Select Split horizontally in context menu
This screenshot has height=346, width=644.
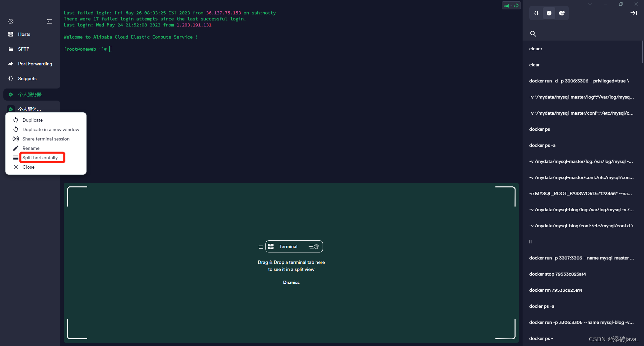pyautogui.click(x=42, y=158)
